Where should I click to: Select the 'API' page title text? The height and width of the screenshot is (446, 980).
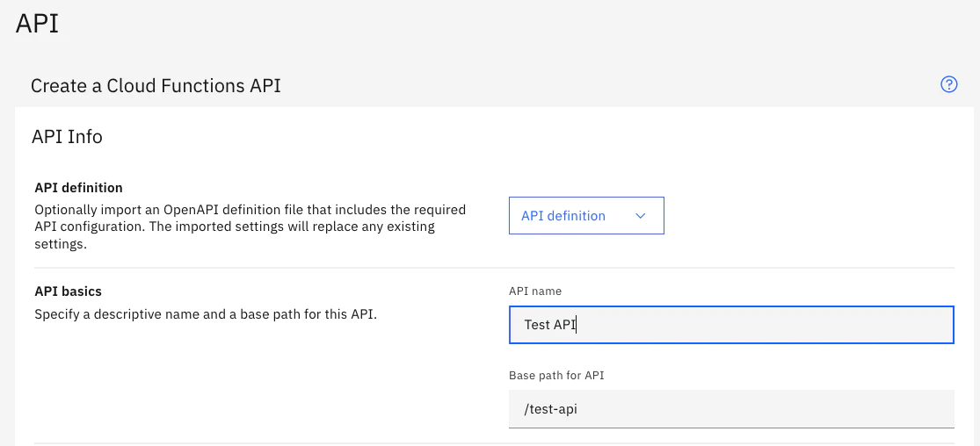point(37,24)
